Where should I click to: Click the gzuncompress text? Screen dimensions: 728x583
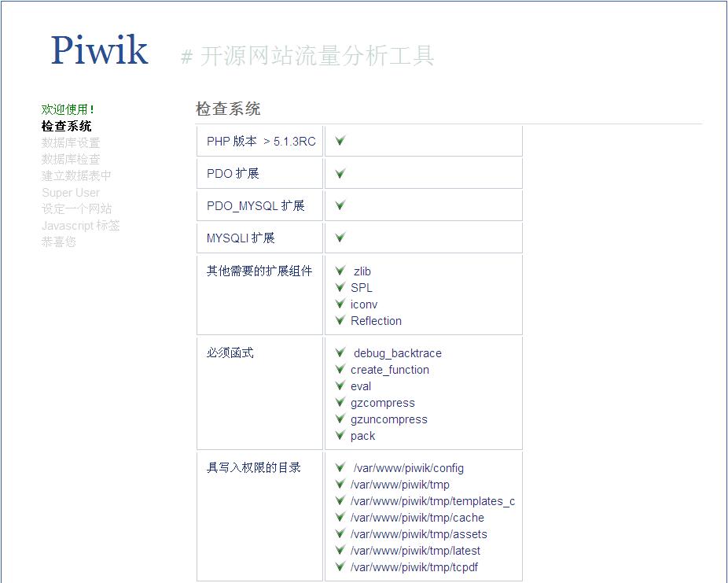388,419
